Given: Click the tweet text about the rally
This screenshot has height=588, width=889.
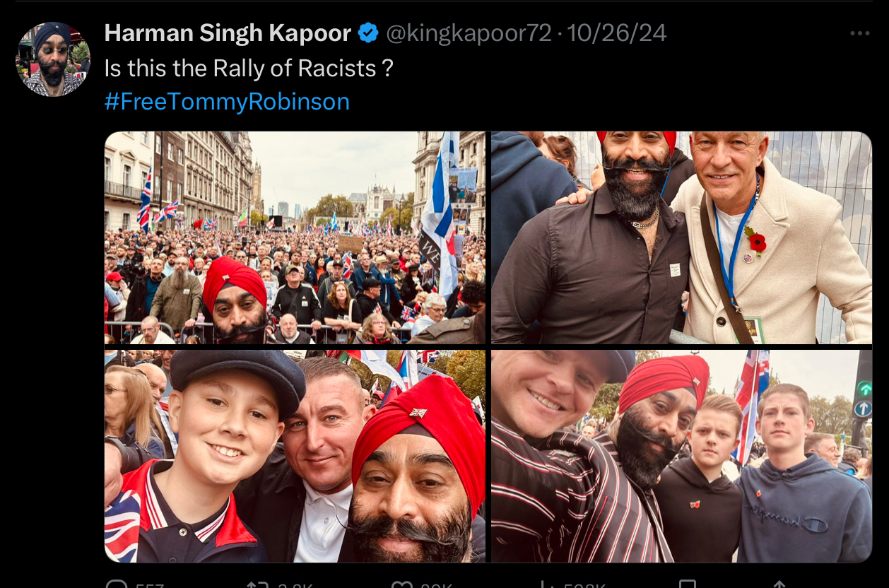Looking at the screenshot, I should [x=249, y=68].
